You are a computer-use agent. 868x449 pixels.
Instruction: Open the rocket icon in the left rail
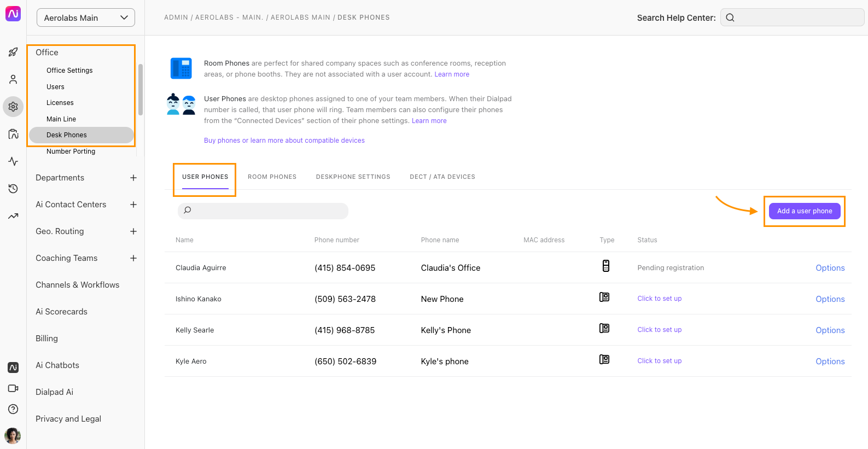tap(13, 53)
